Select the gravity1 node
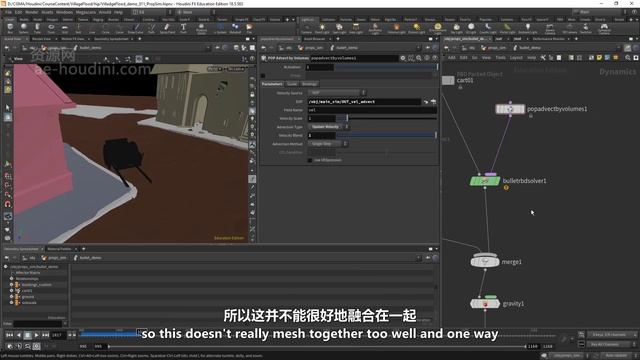The width and height of the screenshot is (640, 360). (485, 304)
